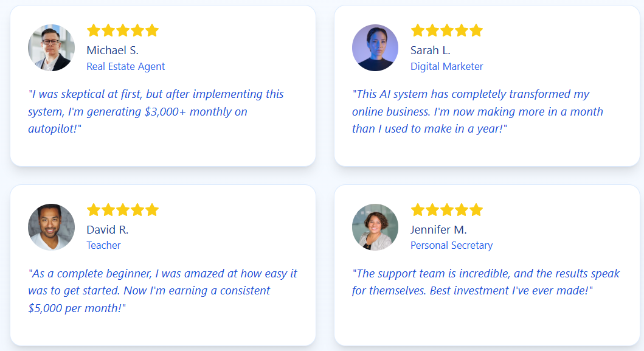
Task: Click the second star in Jennifer M.'s rating
Action: point(432,210)
